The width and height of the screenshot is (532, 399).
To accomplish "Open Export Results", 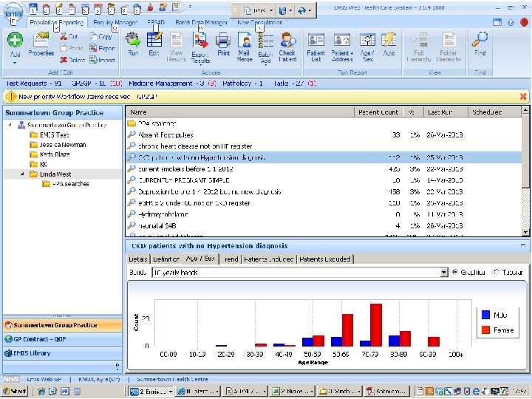I will (x=200, y=47).
